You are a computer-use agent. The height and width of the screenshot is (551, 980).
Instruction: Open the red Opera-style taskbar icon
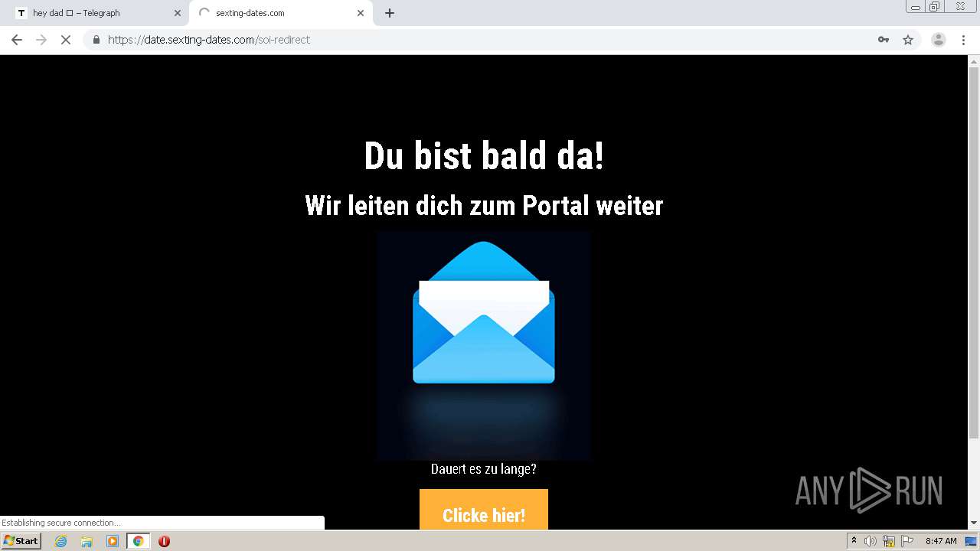point(164,541)
